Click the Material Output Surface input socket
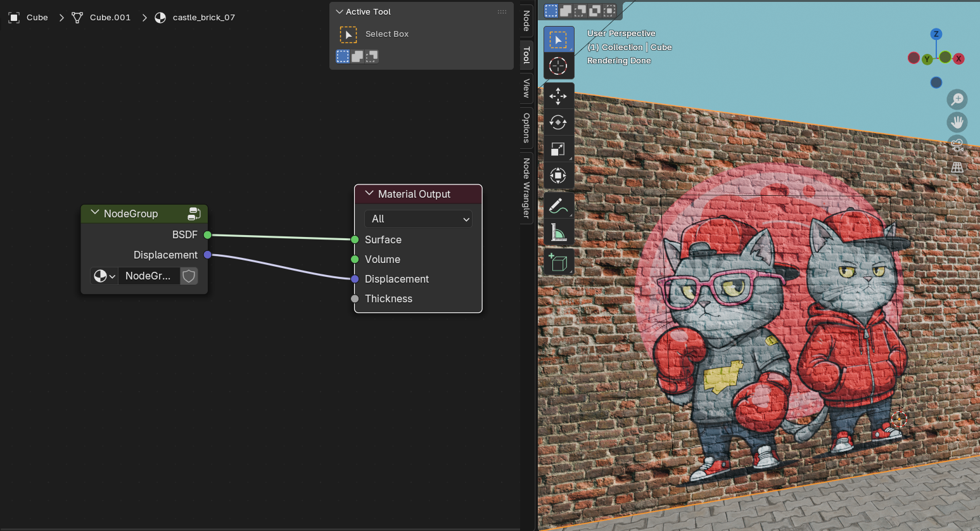Viewport: 980px width, 531px height. click(355, 240)
